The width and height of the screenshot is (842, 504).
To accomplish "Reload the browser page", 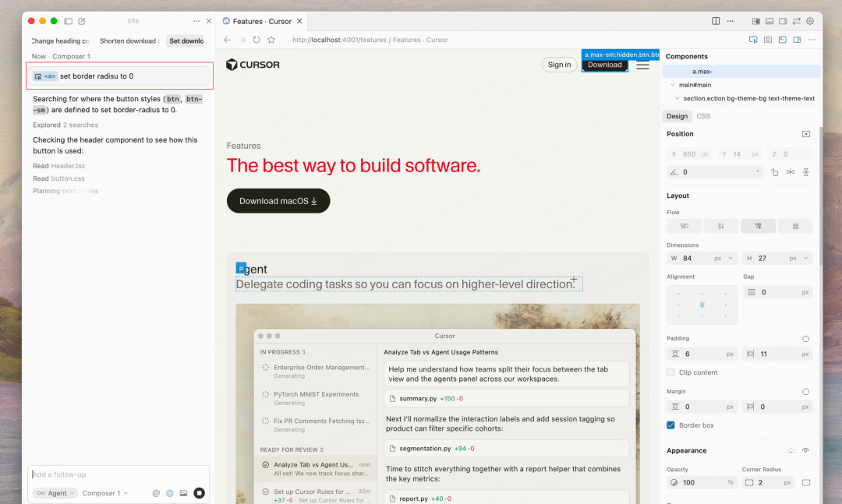I will click(256, 40).
